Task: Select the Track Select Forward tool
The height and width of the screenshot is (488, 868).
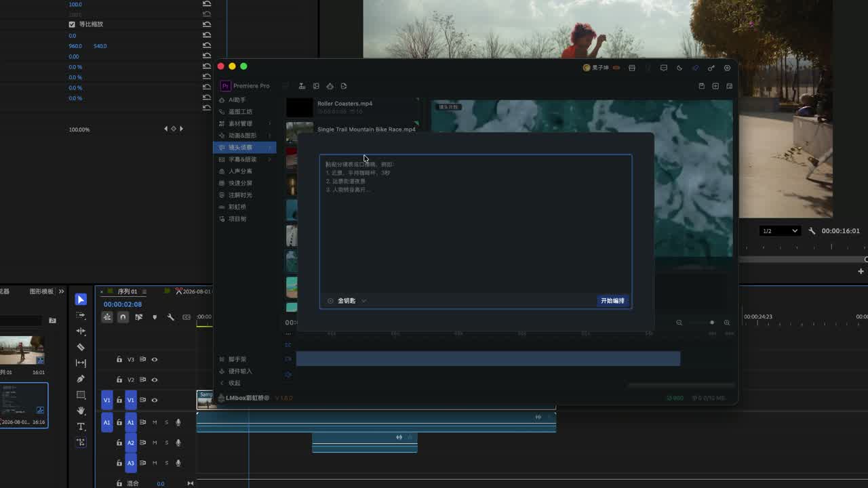Action: pos(81,315)
